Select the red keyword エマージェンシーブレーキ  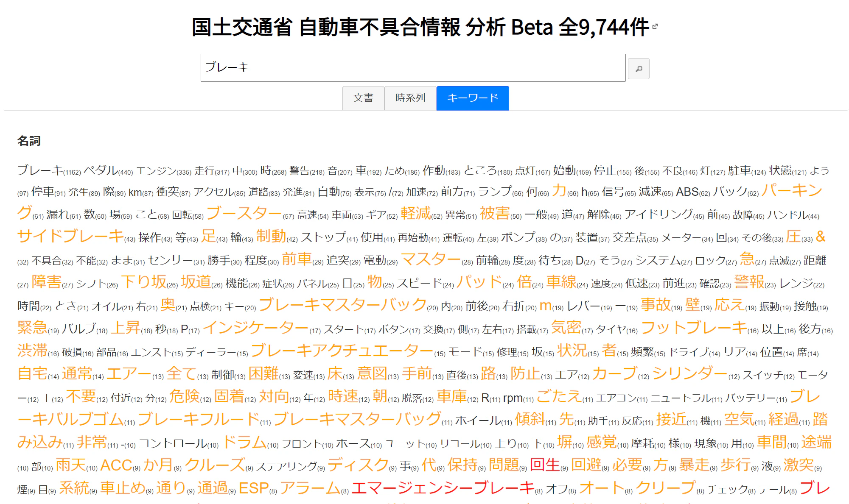(443, 487)
